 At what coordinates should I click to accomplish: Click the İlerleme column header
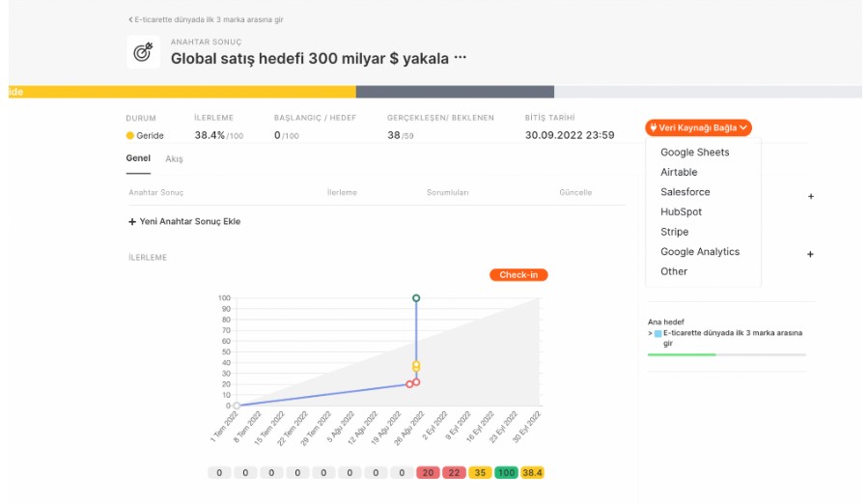click(x=342, y=192)
